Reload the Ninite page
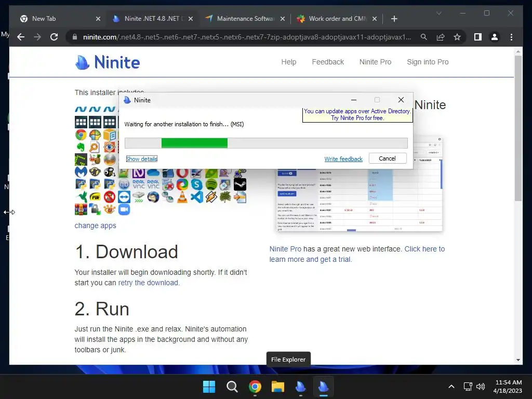This screenshot has height=399, width=532. [x=54, y=37]
